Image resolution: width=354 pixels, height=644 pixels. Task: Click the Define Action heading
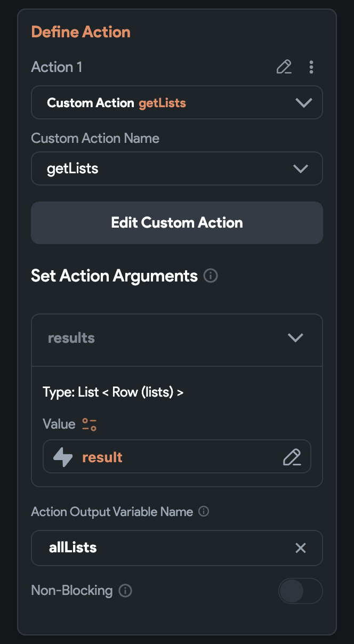click(x=81, y=32)
